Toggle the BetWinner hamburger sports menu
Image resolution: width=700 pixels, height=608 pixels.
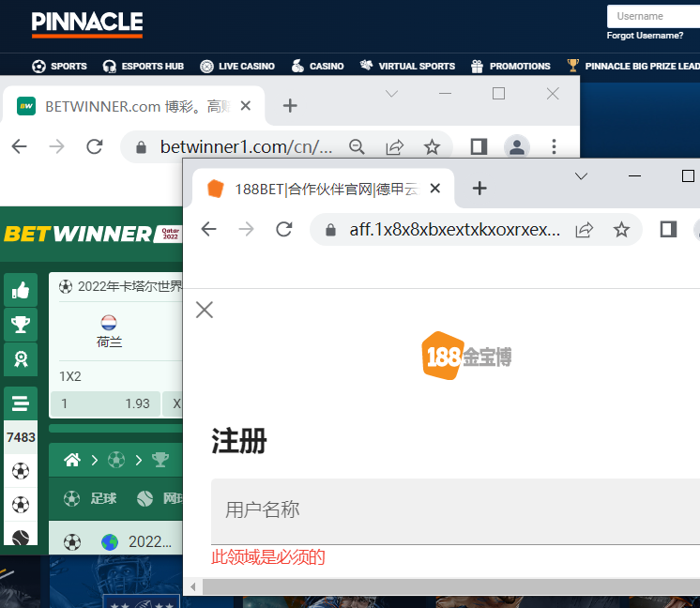click(21, 404)
